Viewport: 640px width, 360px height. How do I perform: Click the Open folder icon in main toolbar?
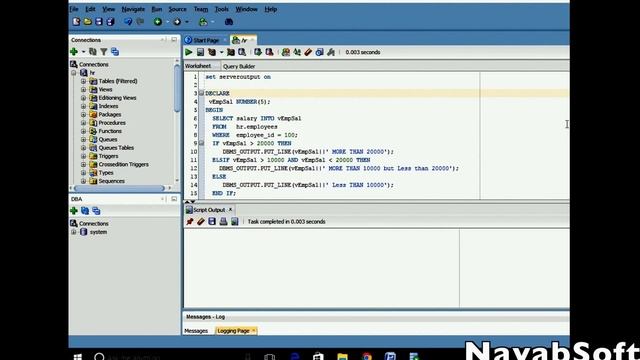click(x=87, y=22)
